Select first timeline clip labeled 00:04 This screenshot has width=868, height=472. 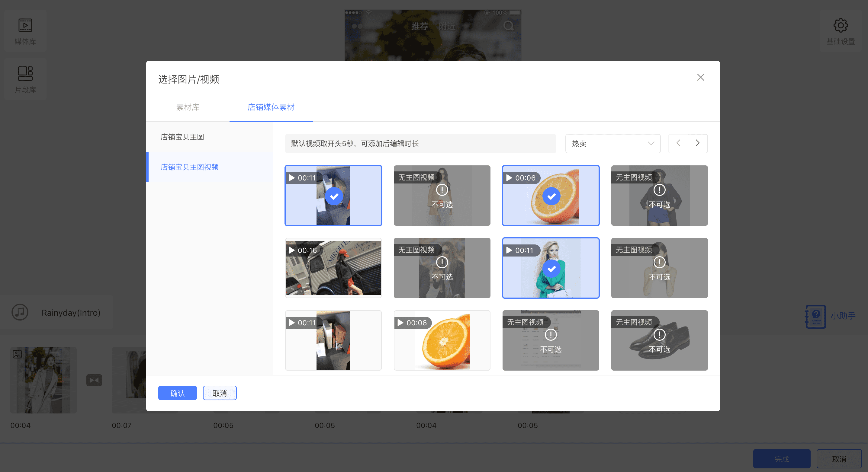point(43,380)
